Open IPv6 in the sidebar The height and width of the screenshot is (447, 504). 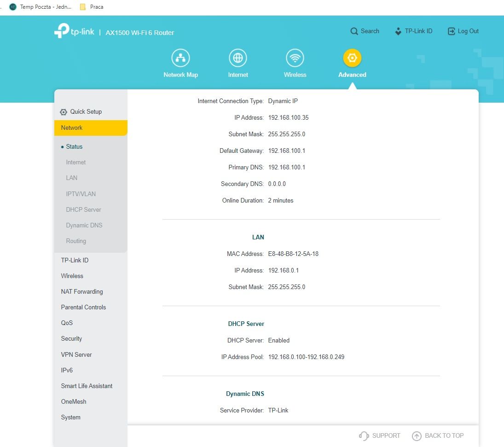[x=67, y=370]
